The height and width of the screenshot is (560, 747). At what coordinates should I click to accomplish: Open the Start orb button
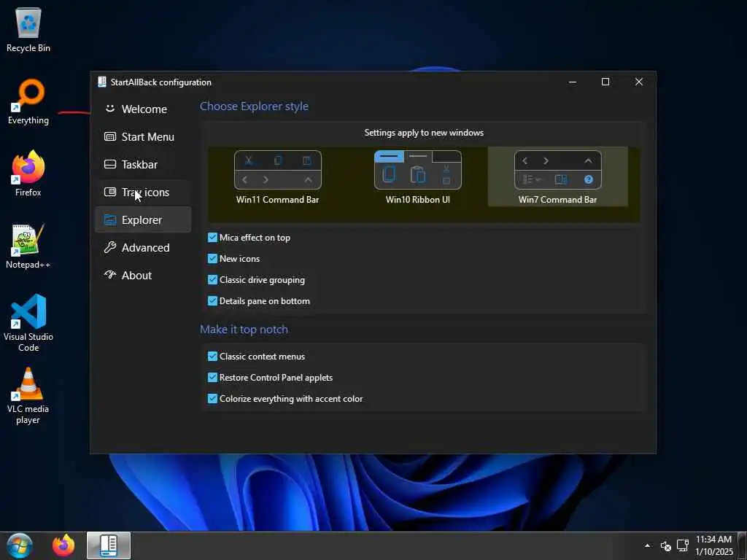coord(19,545)
